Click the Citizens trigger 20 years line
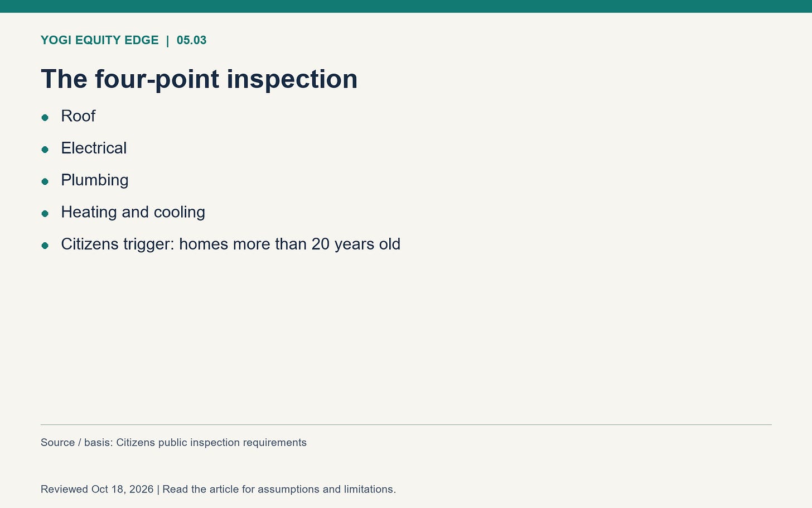This screenshot has height=508, width=812. tap(230, 245)
